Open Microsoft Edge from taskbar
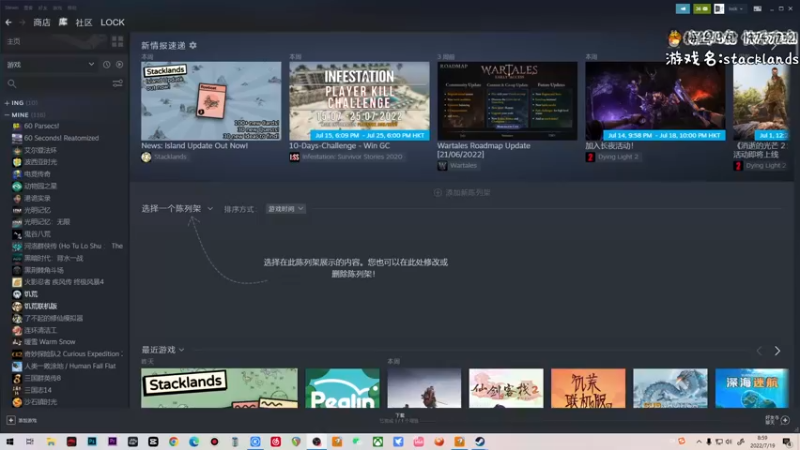800x450 pixels. coord(194,442)
